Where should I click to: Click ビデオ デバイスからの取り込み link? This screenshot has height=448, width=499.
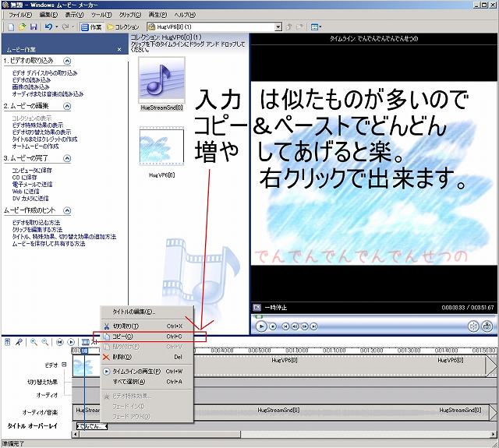coord(44,72)
